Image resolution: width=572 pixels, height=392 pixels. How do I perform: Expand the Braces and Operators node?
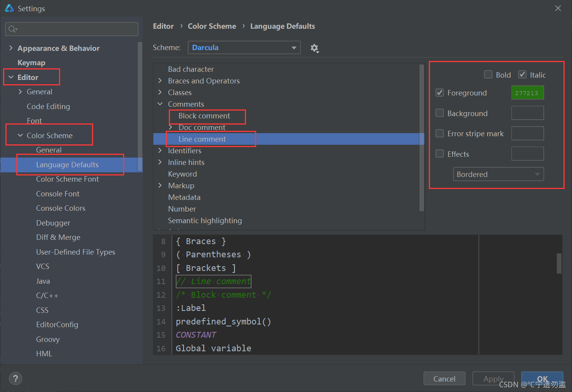(x=160, y=81)
